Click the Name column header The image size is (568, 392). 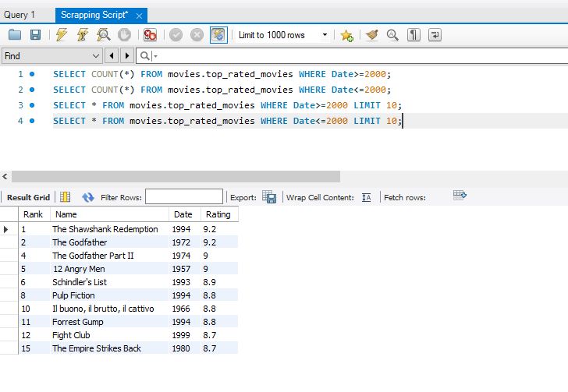coord(110,214)
